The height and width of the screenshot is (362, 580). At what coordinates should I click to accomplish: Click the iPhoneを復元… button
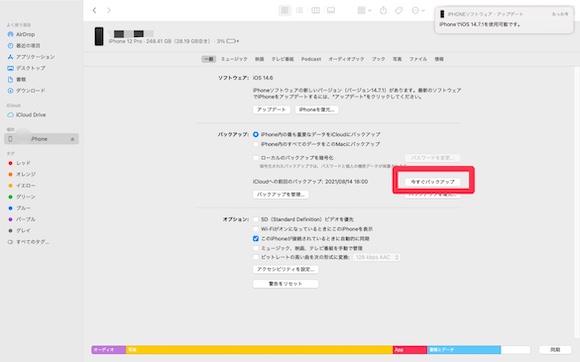click(317, 110)
